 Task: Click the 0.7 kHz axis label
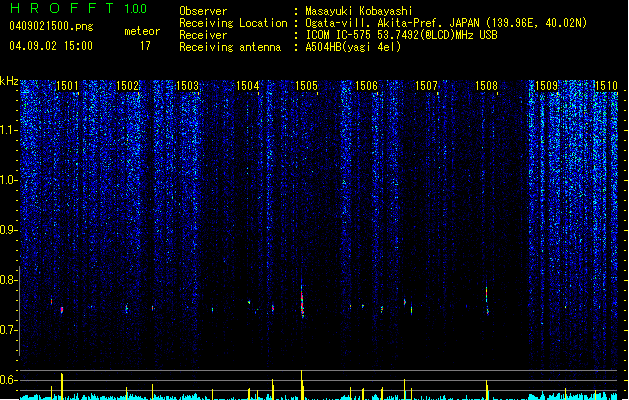(x=9, y=330)
